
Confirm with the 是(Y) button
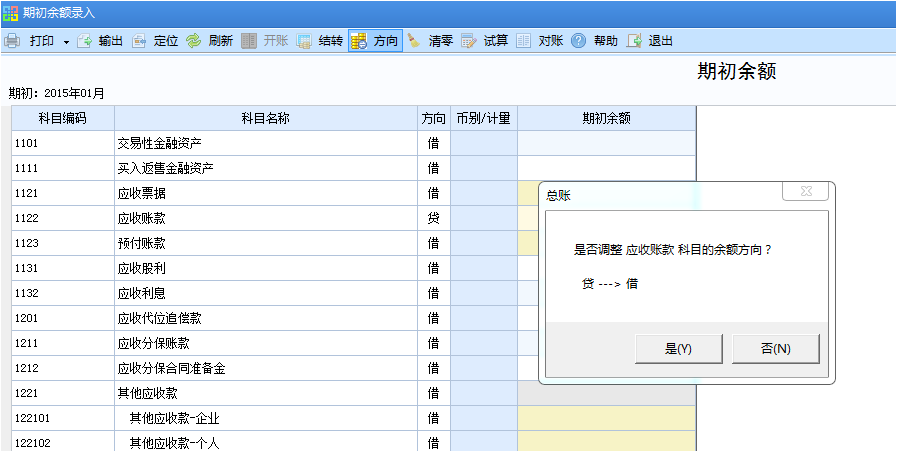[678, 349]
